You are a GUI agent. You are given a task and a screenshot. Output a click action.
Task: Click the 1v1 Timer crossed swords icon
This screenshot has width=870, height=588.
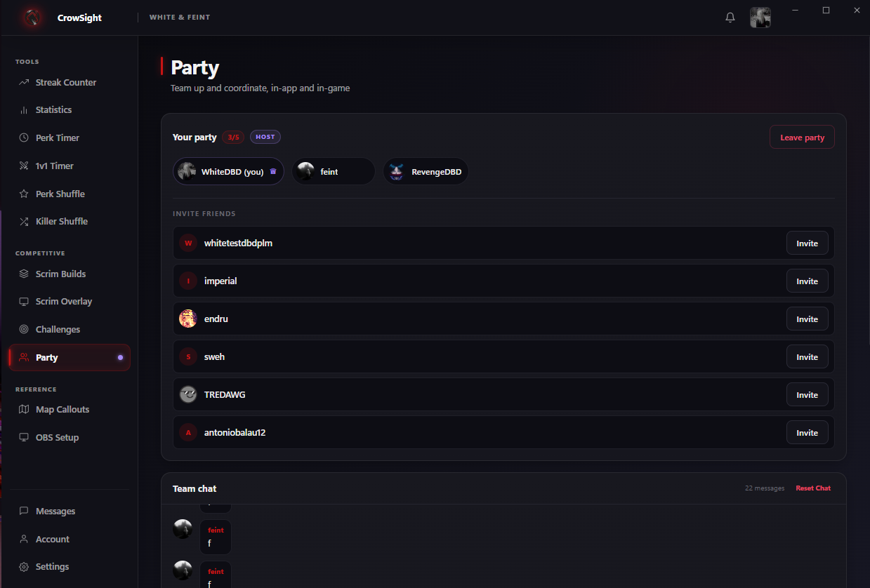coord(24,166)
